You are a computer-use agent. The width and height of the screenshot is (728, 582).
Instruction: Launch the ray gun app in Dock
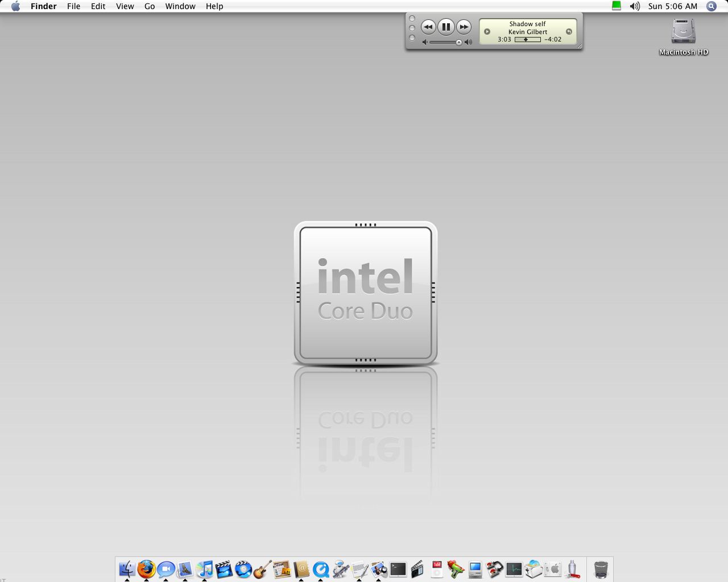(456, 568)
